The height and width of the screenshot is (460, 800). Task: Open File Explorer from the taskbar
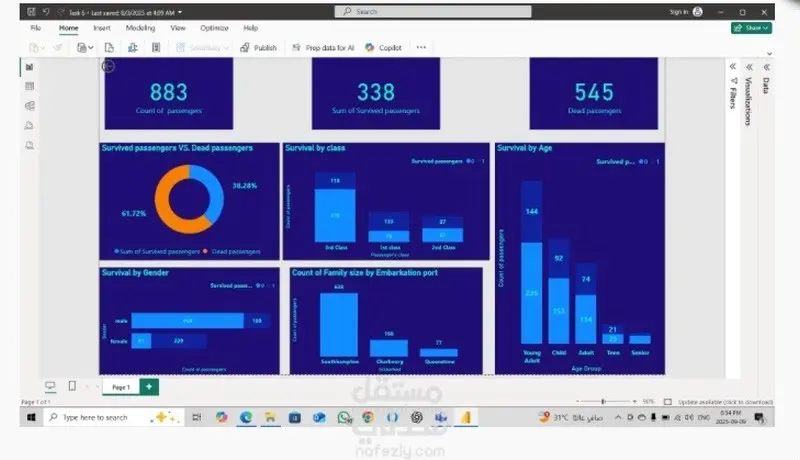270,417
